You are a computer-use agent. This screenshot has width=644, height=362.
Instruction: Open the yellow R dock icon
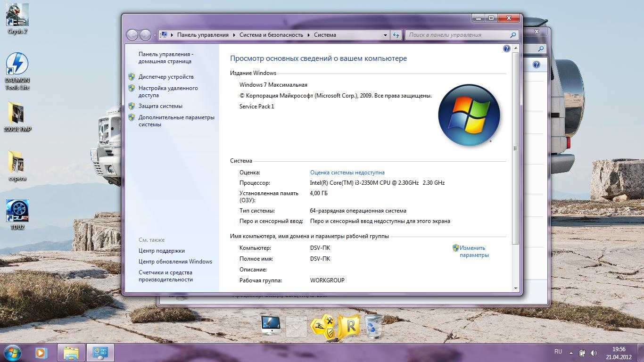tap(349, 325)
